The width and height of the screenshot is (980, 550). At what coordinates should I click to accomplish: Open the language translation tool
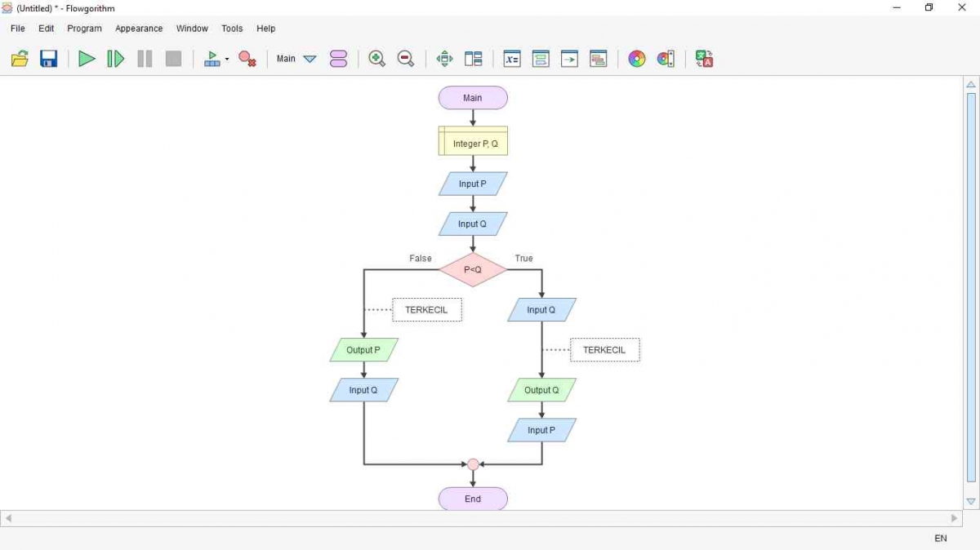pos(704,58)
